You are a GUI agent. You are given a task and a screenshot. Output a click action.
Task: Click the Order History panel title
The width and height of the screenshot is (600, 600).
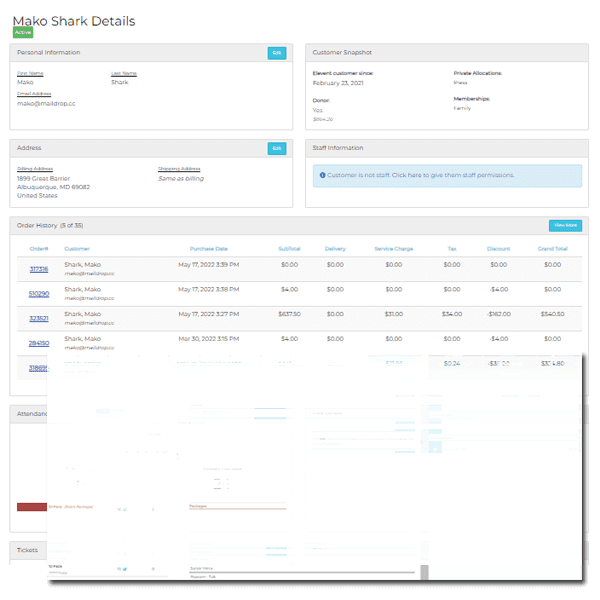point(50,226)
